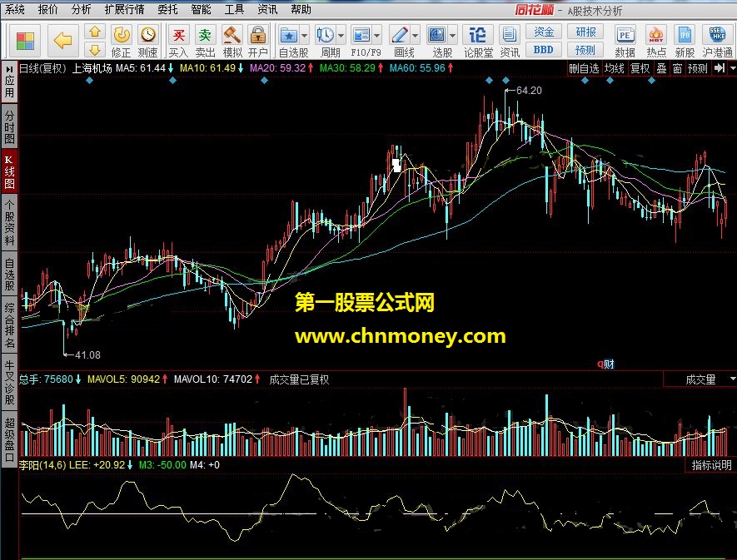The height and width of the screenshot is (560, 737).
Task: Click the 预测 toolbar button
Action: pyautogui.click(x=585, y=49)
